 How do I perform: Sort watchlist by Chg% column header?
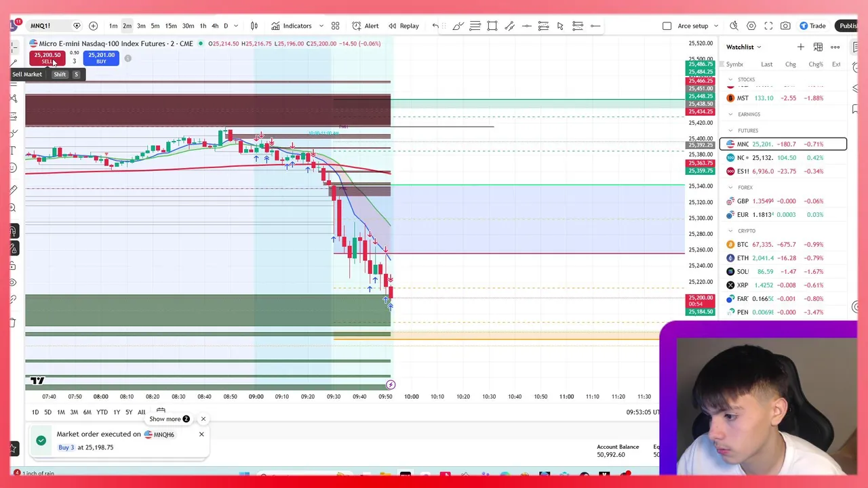(816, 64)
